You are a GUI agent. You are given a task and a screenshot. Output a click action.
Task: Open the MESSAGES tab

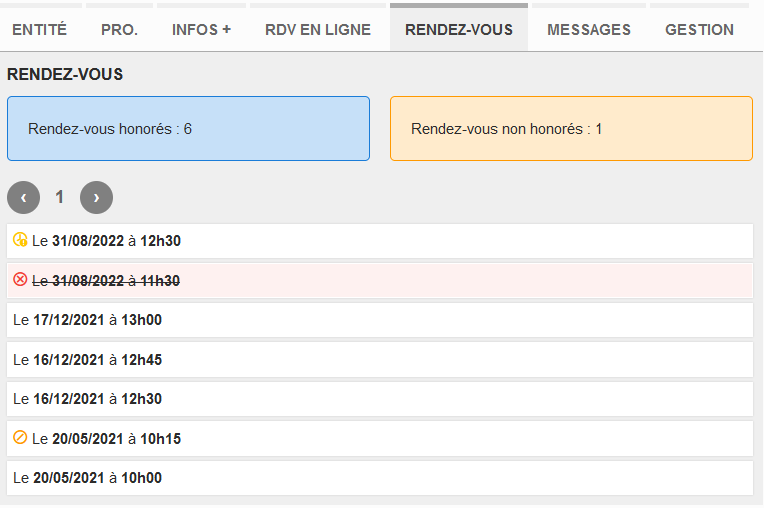(x=589, y=30)
